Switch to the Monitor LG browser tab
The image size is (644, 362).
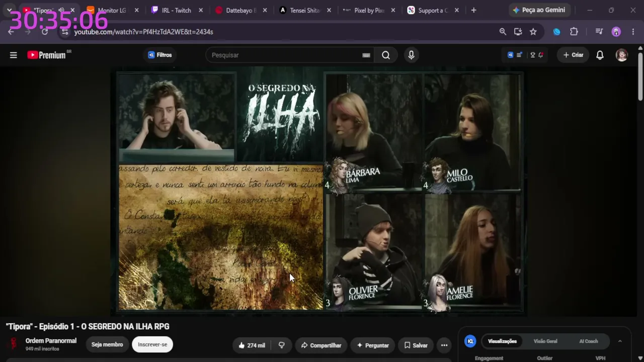(x=112, y=10)
